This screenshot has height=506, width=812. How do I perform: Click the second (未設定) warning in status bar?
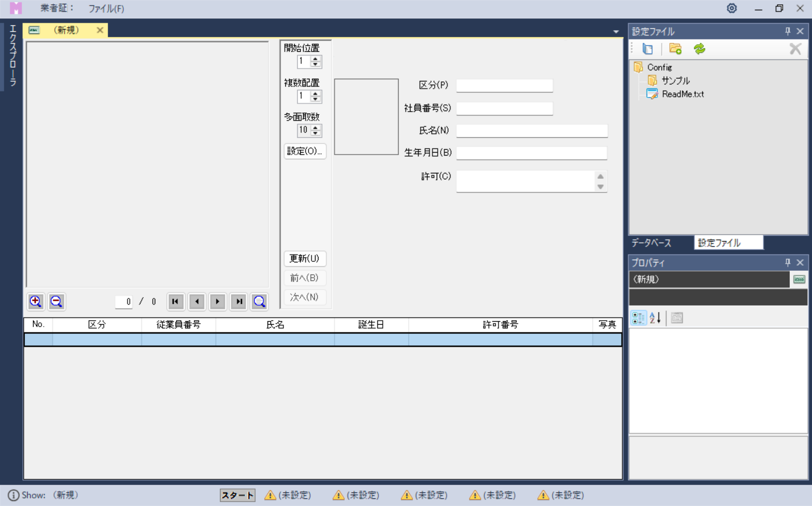(x=357, y=495)
